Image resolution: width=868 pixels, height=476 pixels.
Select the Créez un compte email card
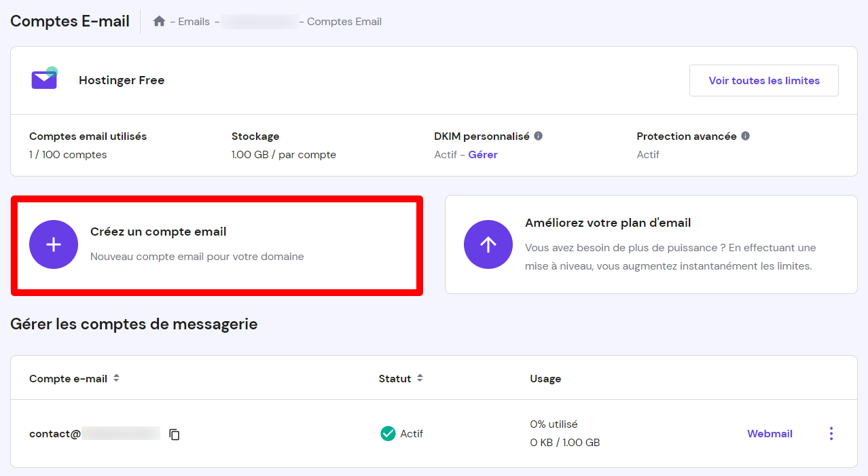(217, 244)
